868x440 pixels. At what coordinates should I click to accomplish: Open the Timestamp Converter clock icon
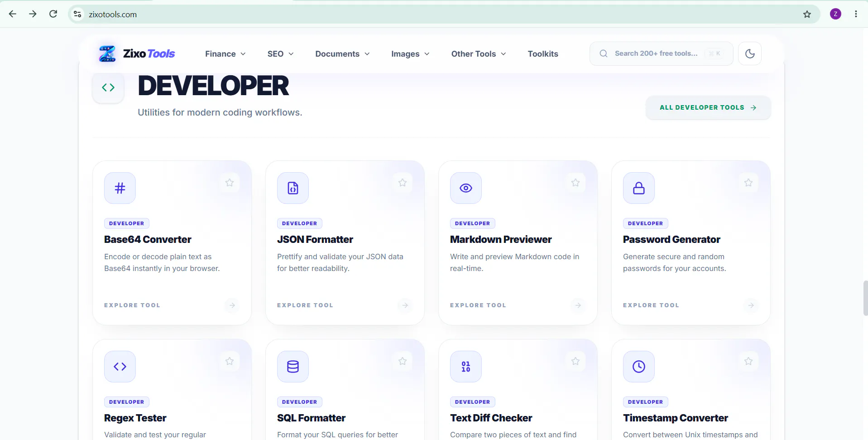(639, 367)
